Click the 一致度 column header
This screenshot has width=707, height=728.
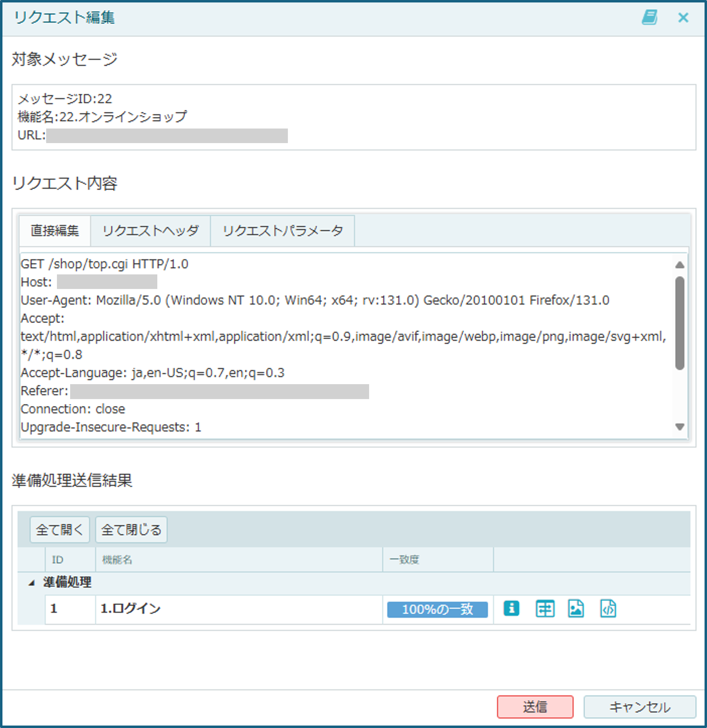coord(438,559)
